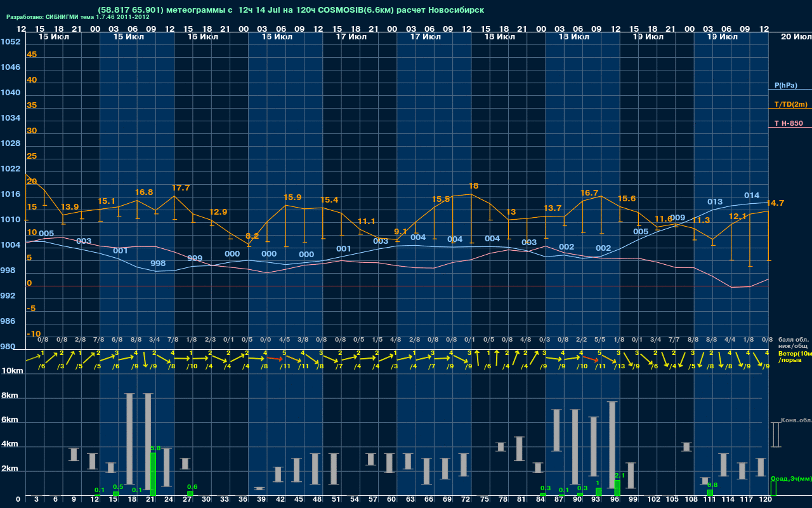Click the tall green precipitation bar labeled 5.8

tap(153, 474)
